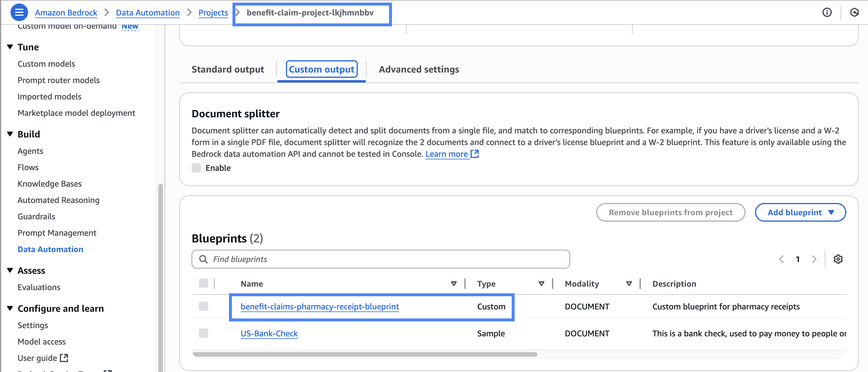Switch to the Standard output tab
Image resolution: width=868 pixels, height=372 pixels.
pos(228,69)
